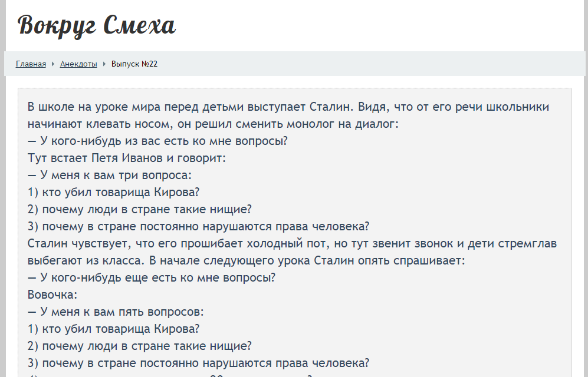Viewport: 588px width, 377px height.
Task: Click the question line containing из вас есть
Action: tap(157, 141)
